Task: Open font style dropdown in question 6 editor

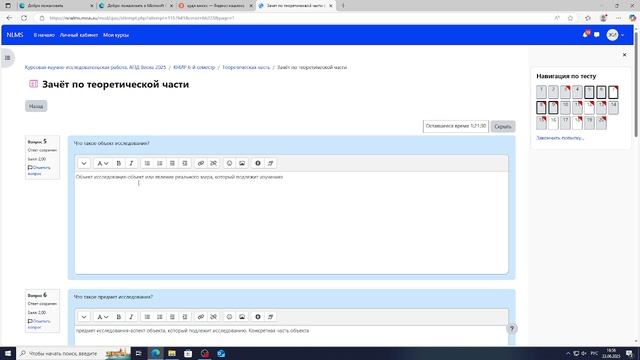Action: [102, 317]
